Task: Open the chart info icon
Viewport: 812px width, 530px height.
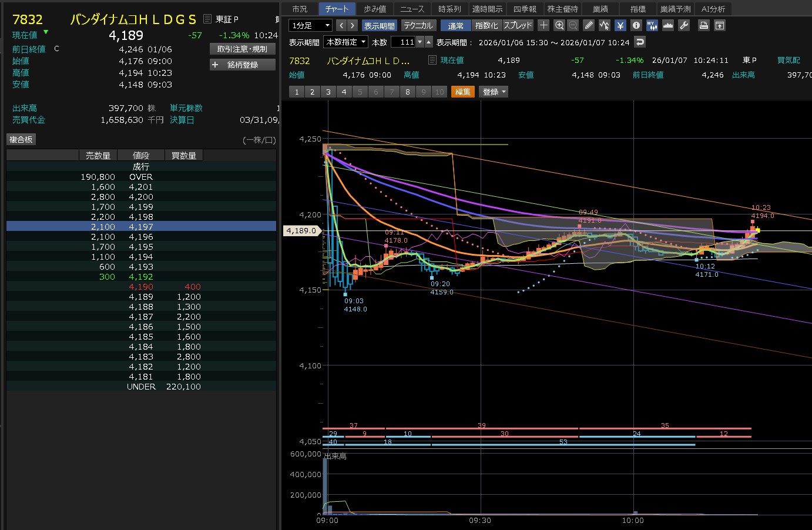Action: [636, 25]
